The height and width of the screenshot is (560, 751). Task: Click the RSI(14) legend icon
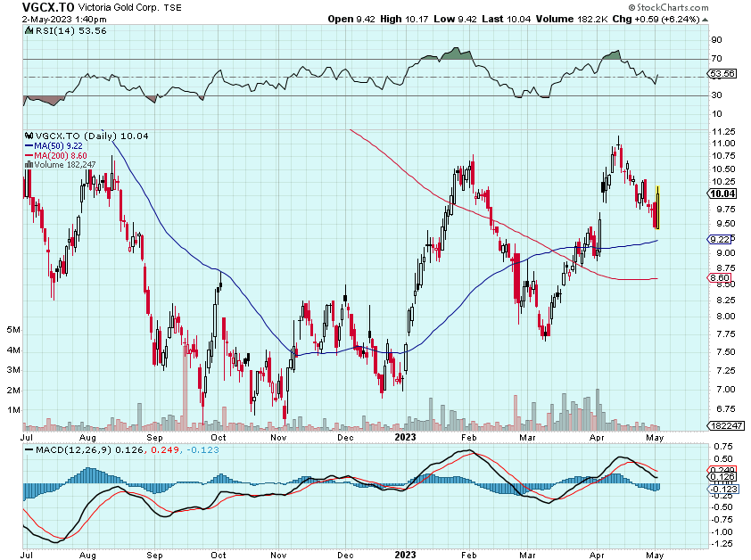click(29, 30)
